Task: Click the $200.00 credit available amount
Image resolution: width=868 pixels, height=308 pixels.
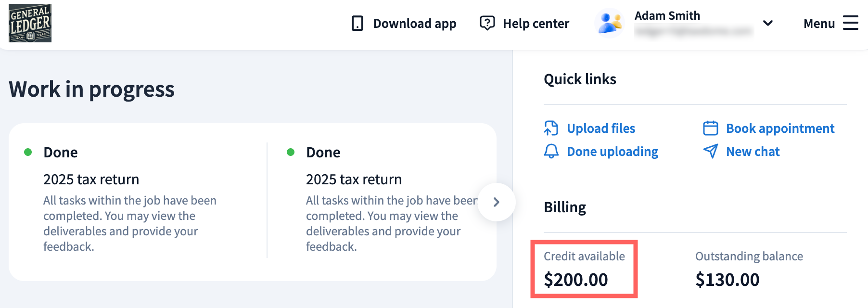Action: [576, 280]
